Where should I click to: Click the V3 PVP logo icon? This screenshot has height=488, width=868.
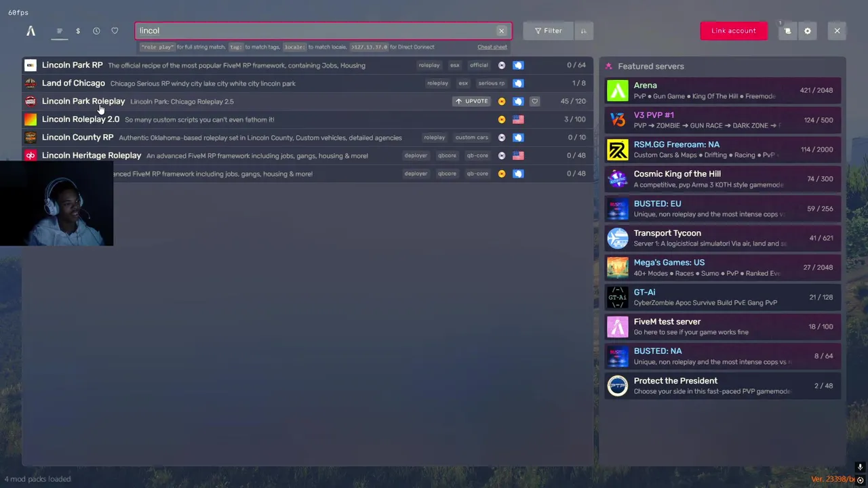(x=618, y=120)
